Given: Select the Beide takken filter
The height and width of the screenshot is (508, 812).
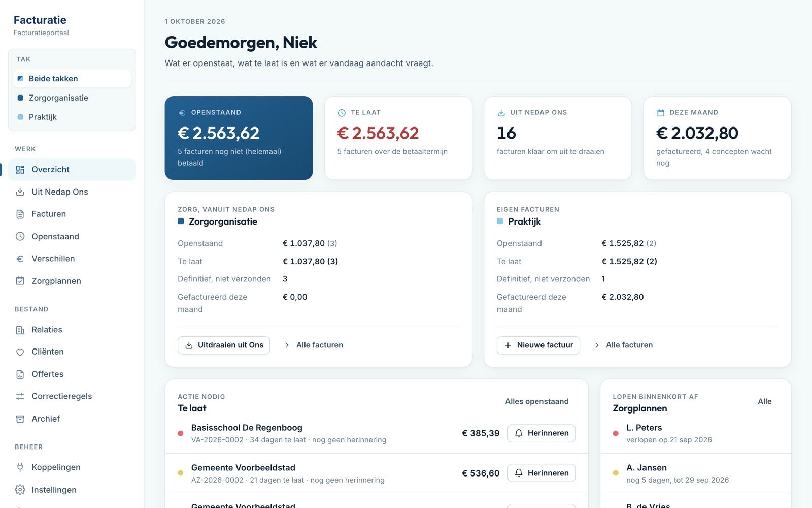Looking at the screenshot, I should click(72, 79).
